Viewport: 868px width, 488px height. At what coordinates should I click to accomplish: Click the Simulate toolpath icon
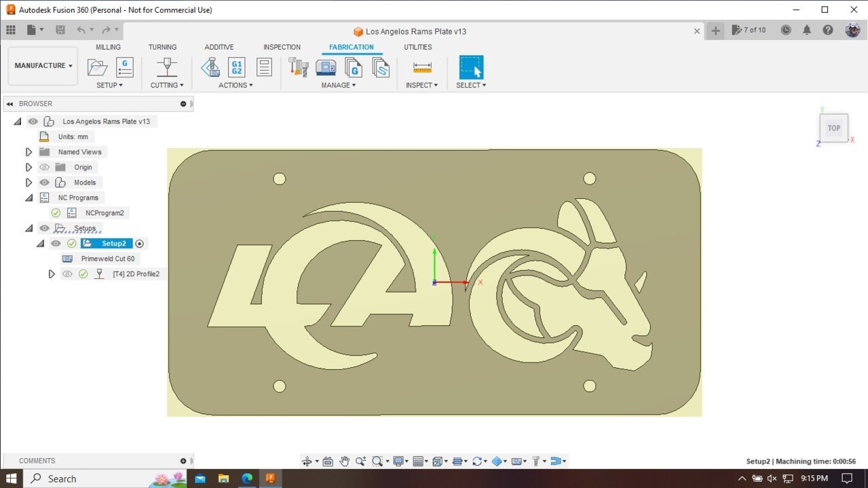[210, 67]
